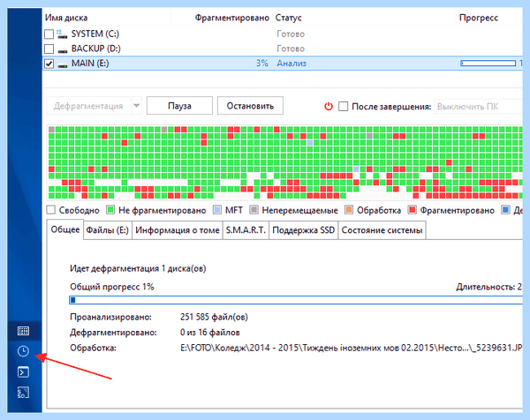
Task: Click the Фрагментировано red swatch
Action: point(412,210)
